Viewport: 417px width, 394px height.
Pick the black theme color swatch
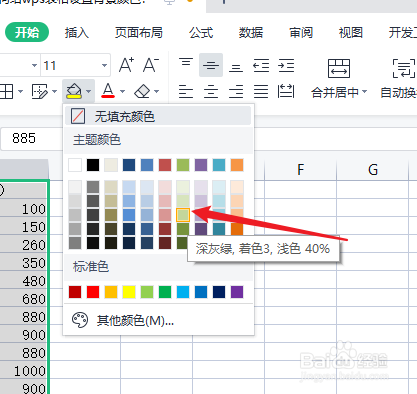93,165
